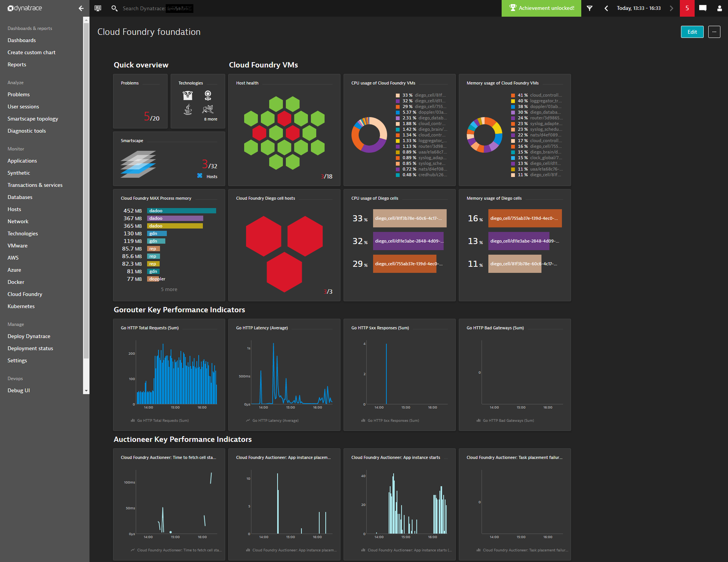Screen dimensions: 728x562
Task: Click the trophy icon in achievement banner
Action: coord(513,8)
